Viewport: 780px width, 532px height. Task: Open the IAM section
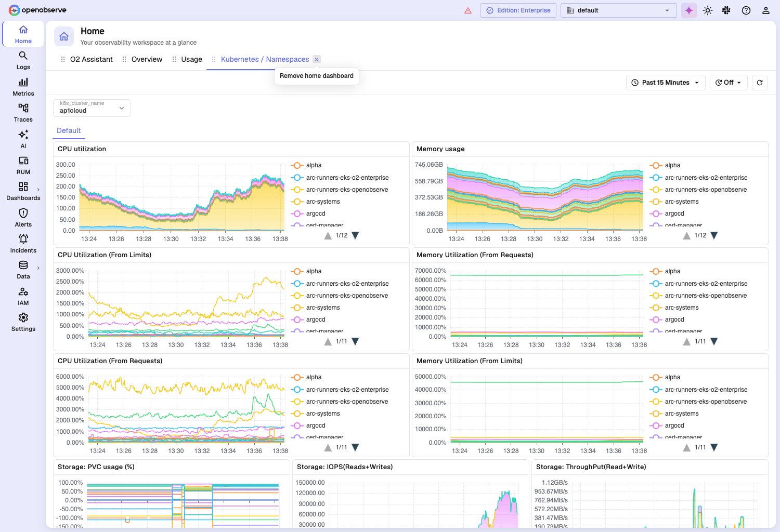(x=23, y=296)
